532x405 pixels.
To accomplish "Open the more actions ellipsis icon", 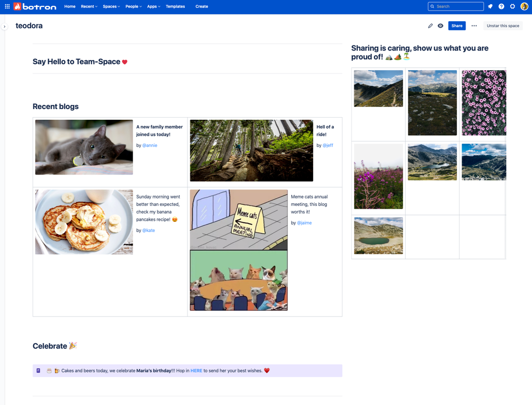I will (x=473, y=26).
